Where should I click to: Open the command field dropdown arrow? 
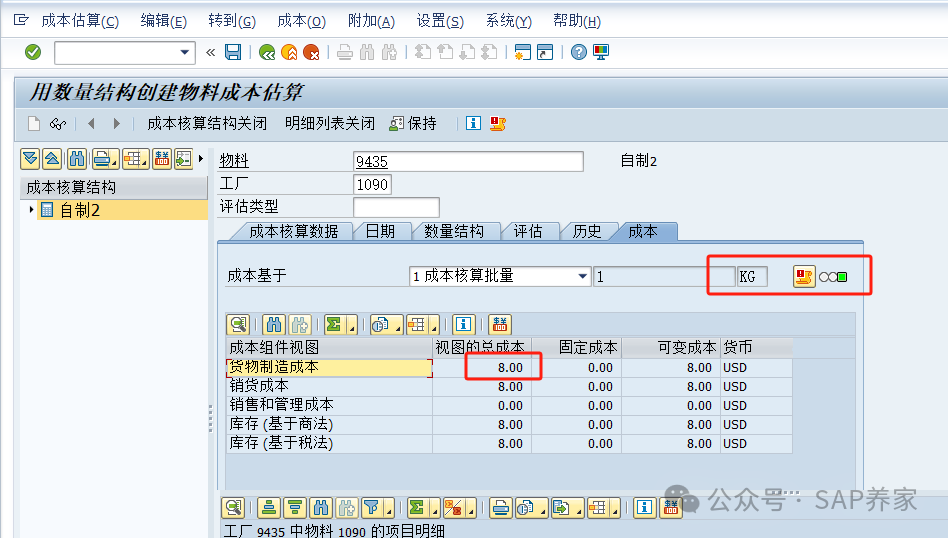(184, 53)
